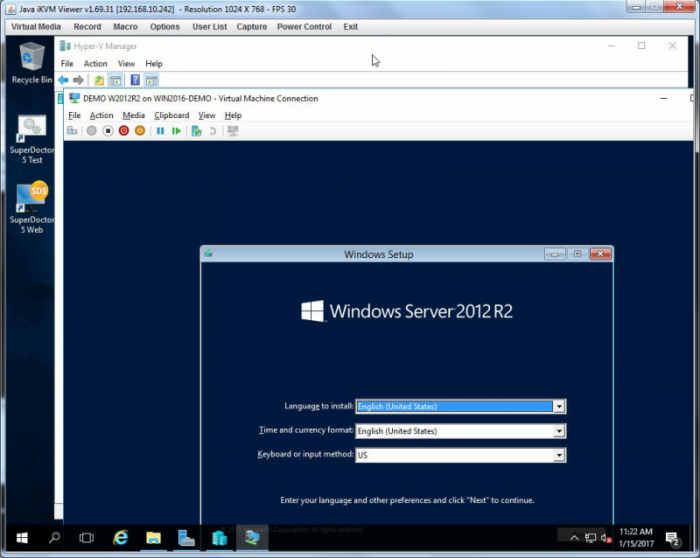Go back in Hyper-V Manager toolbar
Screen dimensions: 700x558
coord(63,80)
